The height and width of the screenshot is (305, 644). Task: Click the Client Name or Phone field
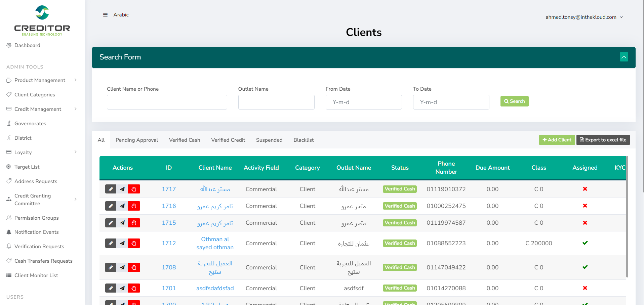(x=167, y=102)
